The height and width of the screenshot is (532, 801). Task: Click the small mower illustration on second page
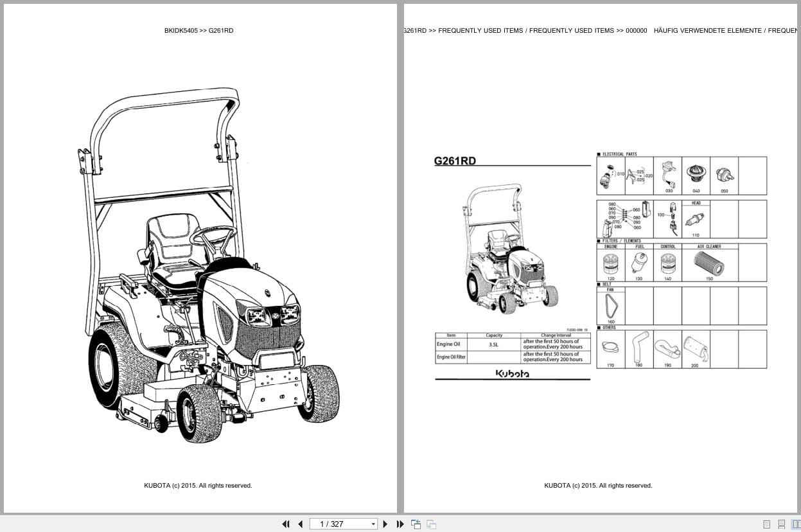click(x=509, y=249)
